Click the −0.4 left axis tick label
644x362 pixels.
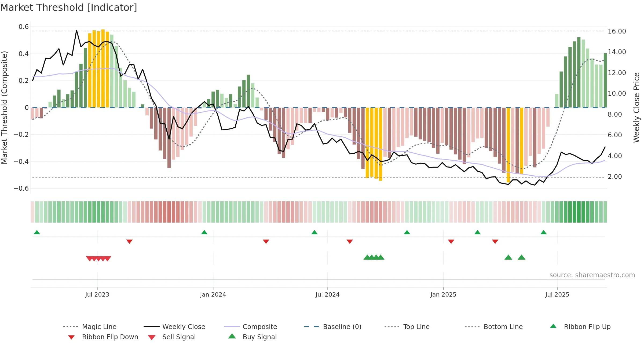[21, 161]
